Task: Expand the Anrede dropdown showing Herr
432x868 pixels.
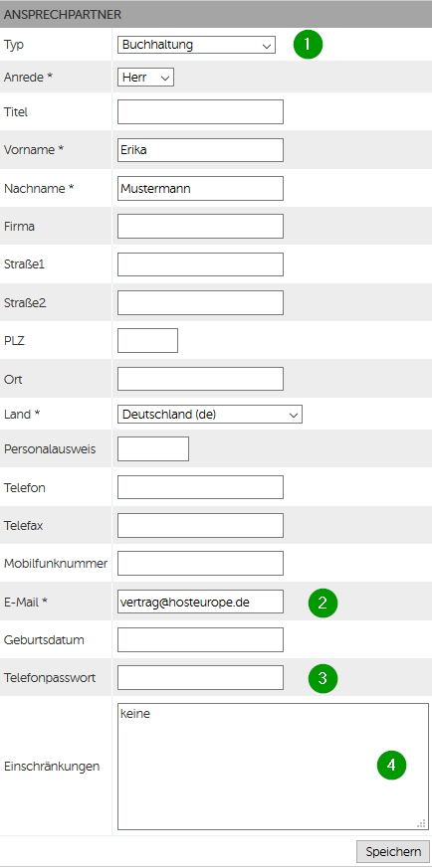Action: coord(145,79)
